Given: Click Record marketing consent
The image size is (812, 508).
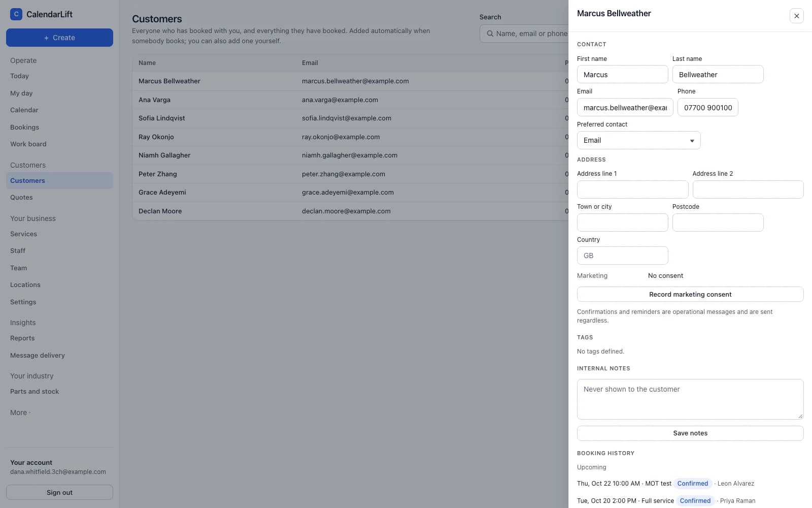Looking at the screenshot, I should pos(690,294).
